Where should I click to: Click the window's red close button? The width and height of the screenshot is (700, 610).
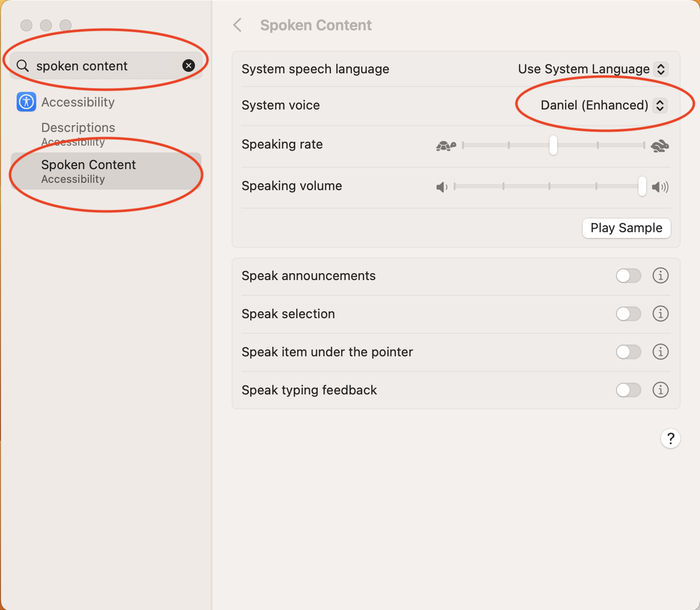click(26, 25)
